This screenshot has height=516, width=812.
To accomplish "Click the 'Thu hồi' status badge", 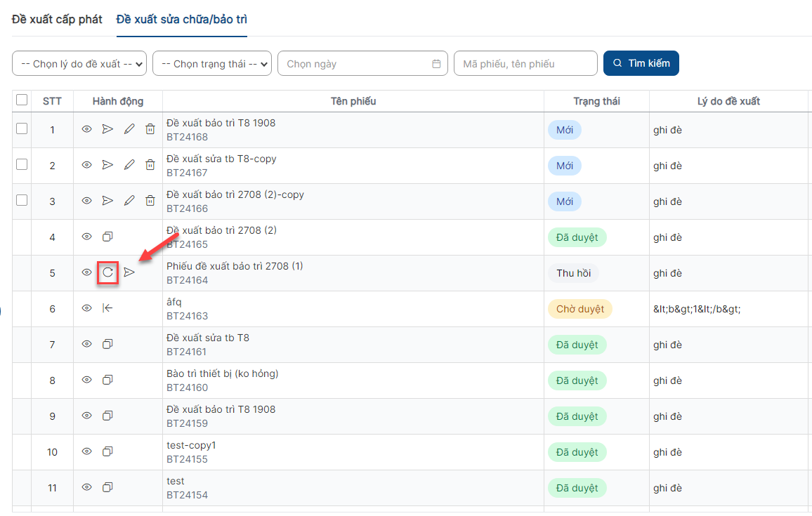I will click(573, 273).
